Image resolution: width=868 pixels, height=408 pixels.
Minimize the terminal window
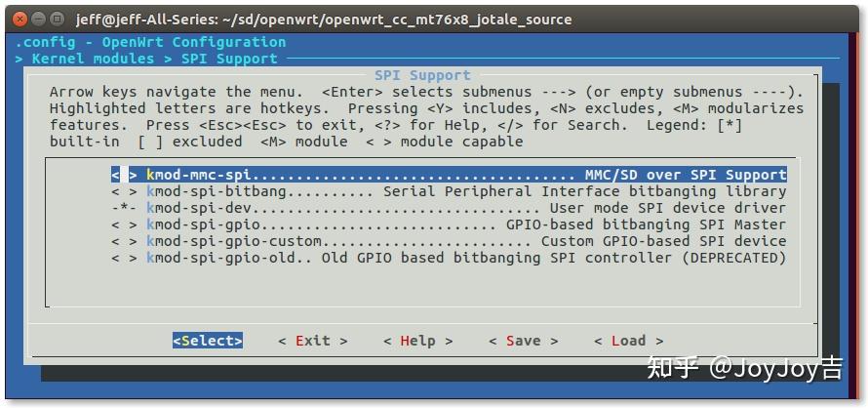[39, 20]
